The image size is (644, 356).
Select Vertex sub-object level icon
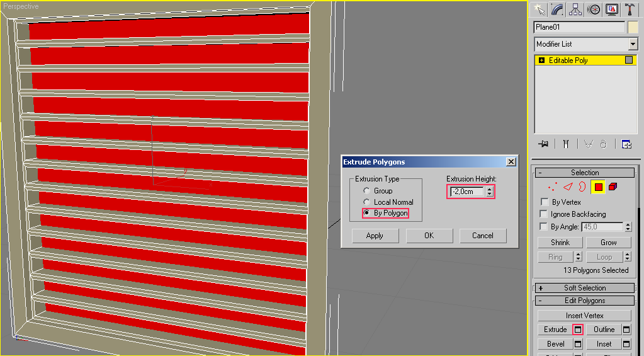click(553, 187)
